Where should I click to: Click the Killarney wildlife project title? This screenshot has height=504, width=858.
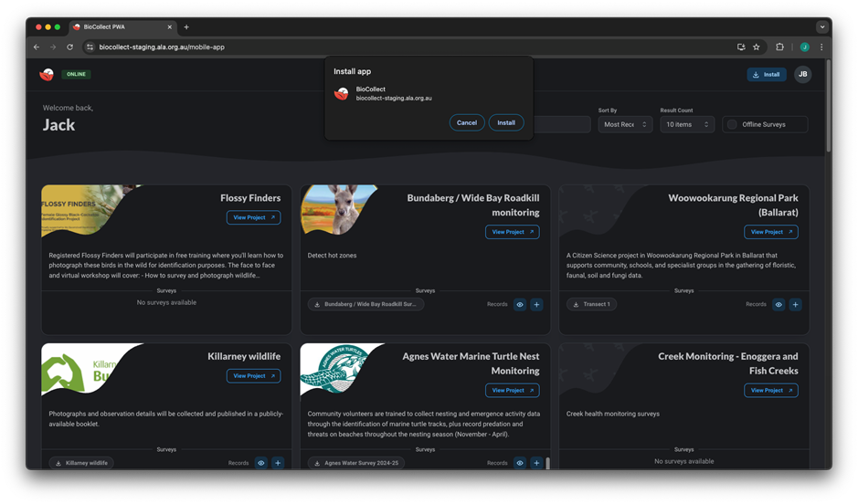pos(244,356)
